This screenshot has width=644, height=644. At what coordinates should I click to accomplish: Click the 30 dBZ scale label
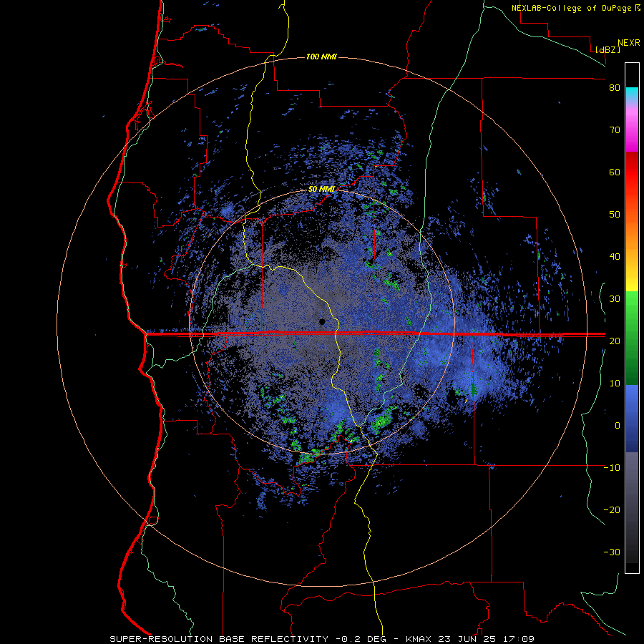point(615,299)
